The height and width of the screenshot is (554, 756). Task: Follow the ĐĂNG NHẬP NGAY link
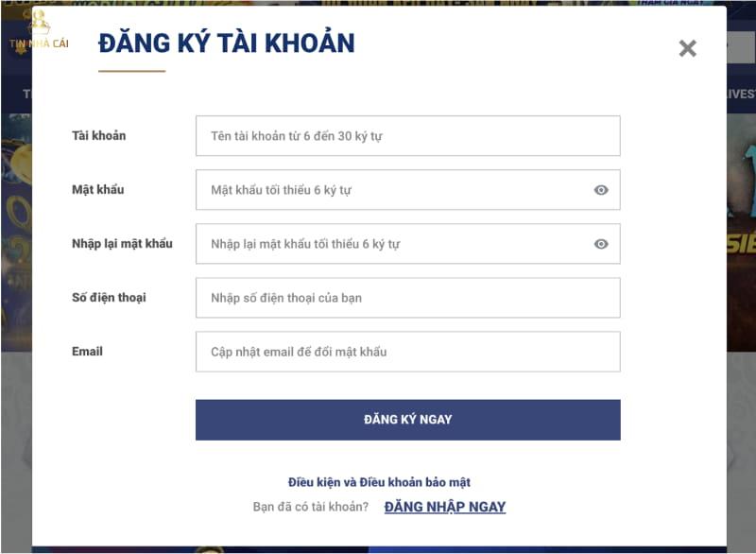444,507
